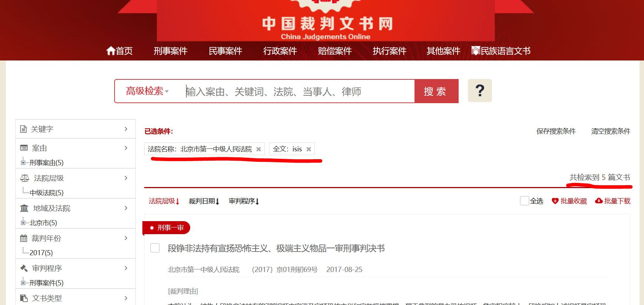
Task: Click the 地域及法院 courthouse icon
Action: [24, 208]
